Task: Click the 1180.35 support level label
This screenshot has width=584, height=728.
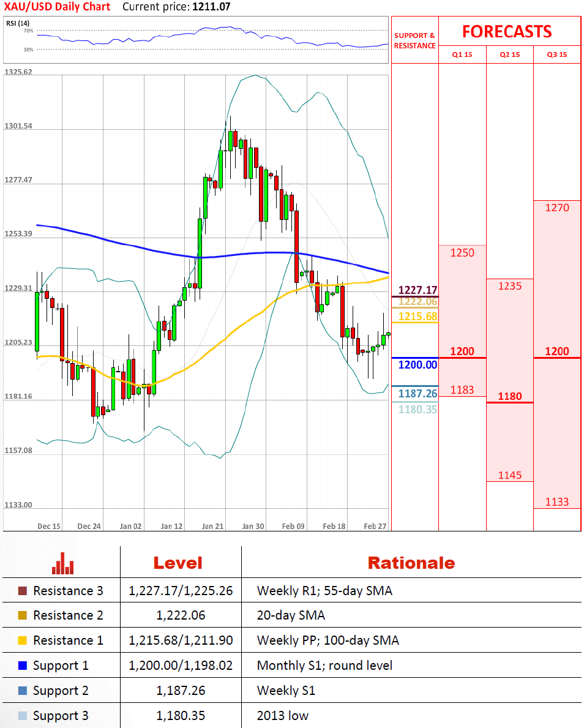Action: click(x=418, y=409)
